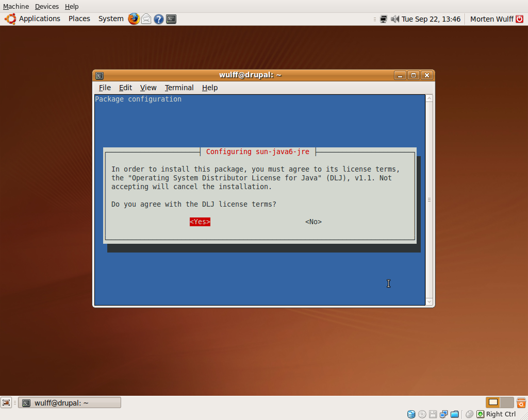This screenshot has width=528, height=420.
Task: Click the volume speaker icon
Action: [395, 19]
